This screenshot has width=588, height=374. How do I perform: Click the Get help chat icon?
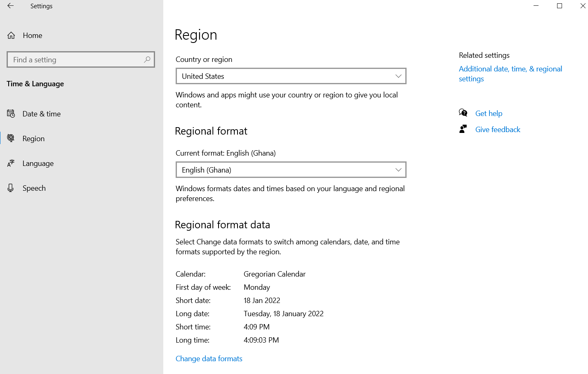click(x=463, y=113)
